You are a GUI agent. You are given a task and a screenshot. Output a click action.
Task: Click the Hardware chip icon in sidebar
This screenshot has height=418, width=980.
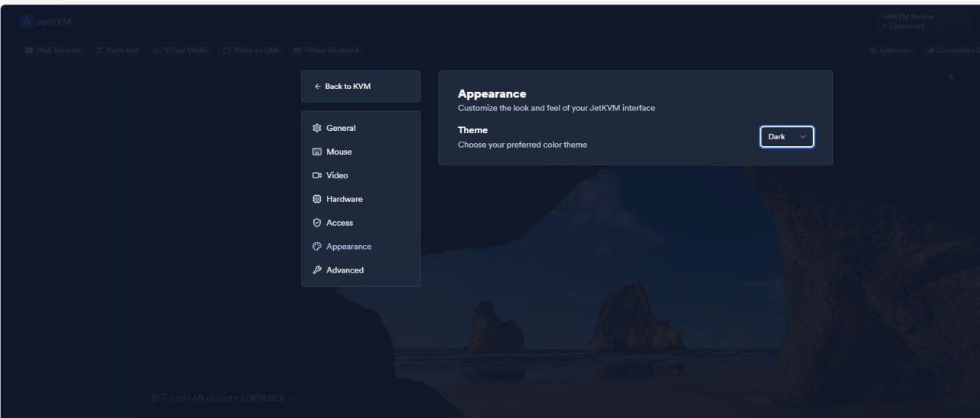pyautogui.click(x=317, y=200)
